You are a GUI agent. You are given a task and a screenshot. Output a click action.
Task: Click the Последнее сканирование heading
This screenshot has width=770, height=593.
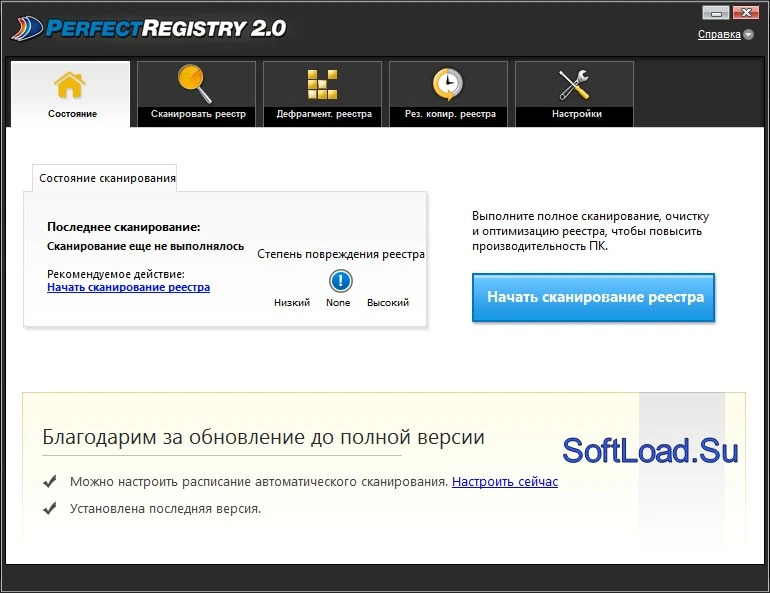point(124,227)
